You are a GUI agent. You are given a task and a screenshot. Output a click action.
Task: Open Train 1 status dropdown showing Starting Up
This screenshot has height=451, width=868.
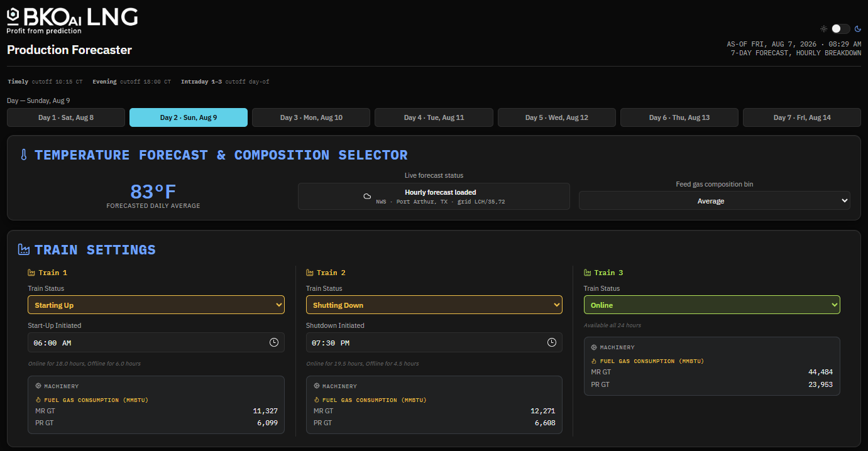[156, 305]
